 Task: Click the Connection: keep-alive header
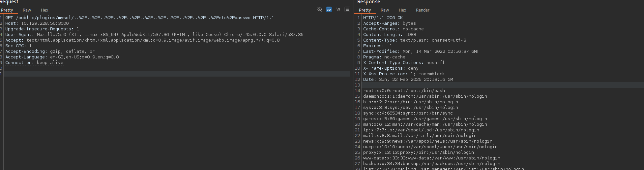coord(34,63)
